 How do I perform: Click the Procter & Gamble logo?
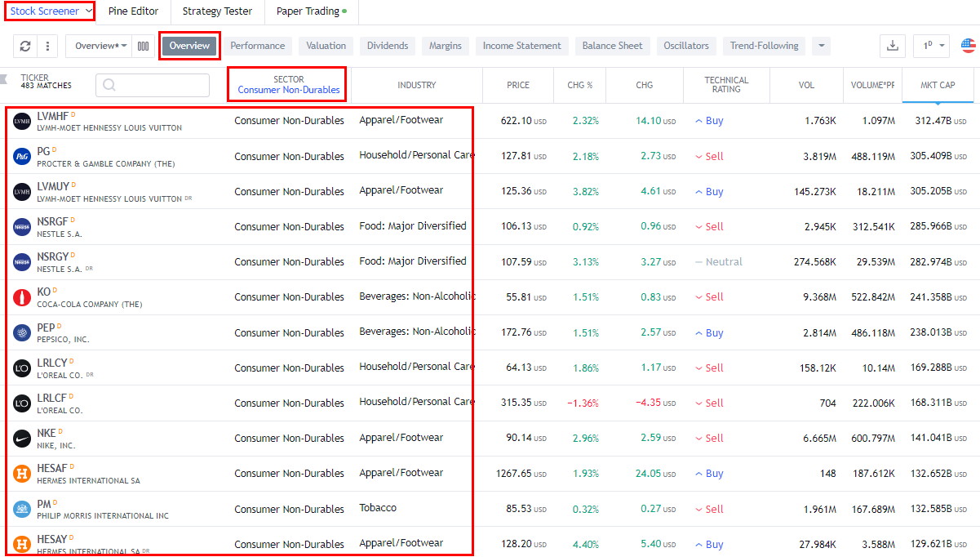(x=20, y=155)
